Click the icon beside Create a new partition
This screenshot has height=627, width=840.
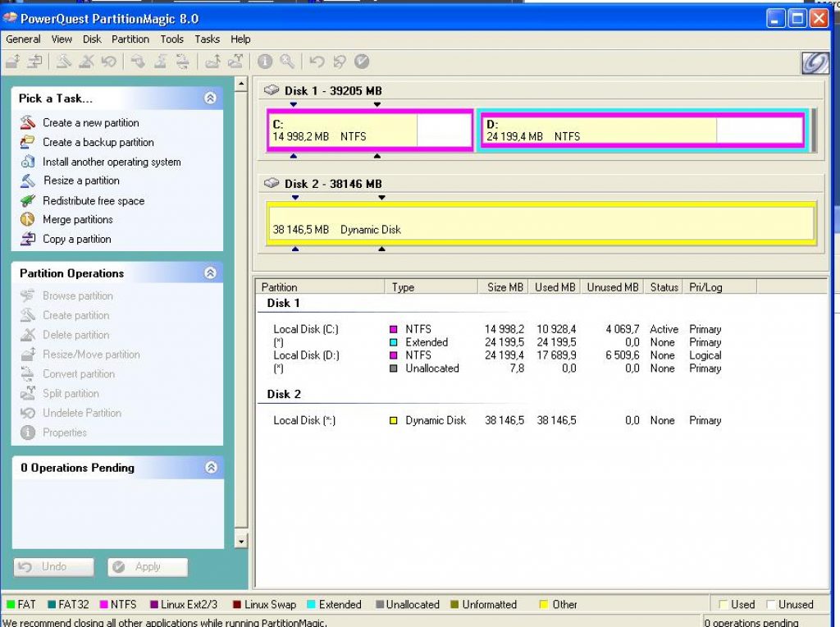point(28,122)
